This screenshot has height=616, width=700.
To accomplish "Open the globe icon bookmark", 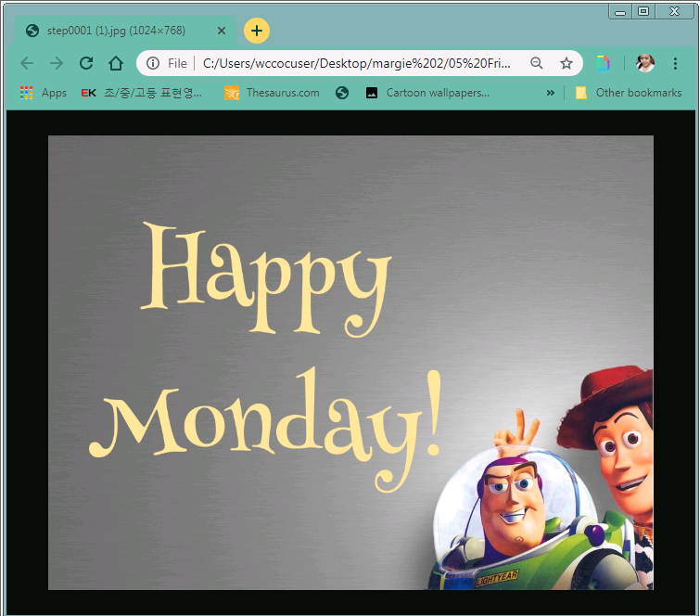I will click(x=342, y=93).
